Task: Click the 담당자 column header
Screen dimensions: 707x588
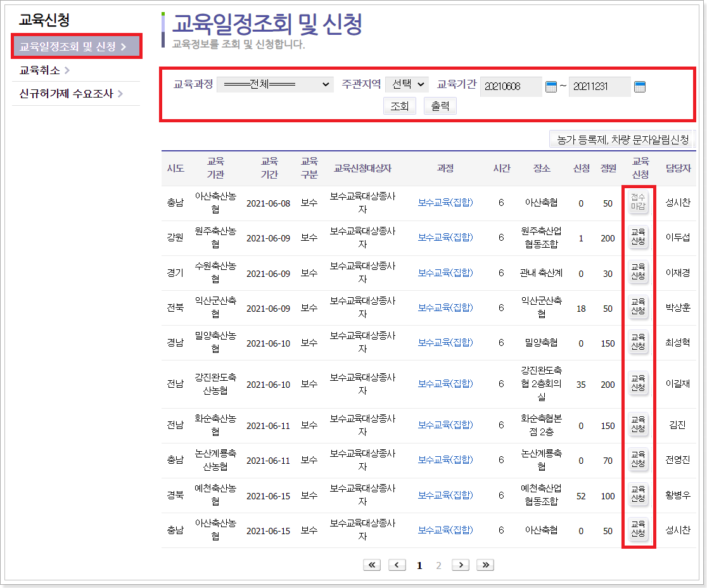Action: pos(678,168)
